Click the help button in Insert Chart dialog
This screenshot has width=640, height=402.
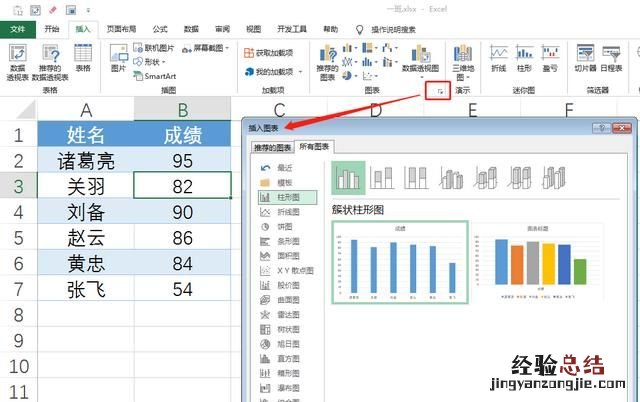[x=602, y=128]
